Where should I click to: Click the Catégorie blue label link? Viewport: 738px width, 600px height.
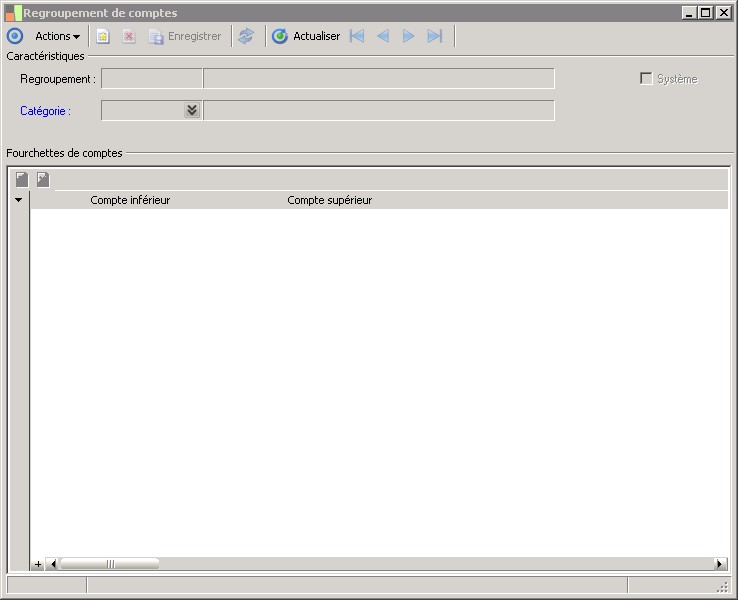[x=45, y=111]
